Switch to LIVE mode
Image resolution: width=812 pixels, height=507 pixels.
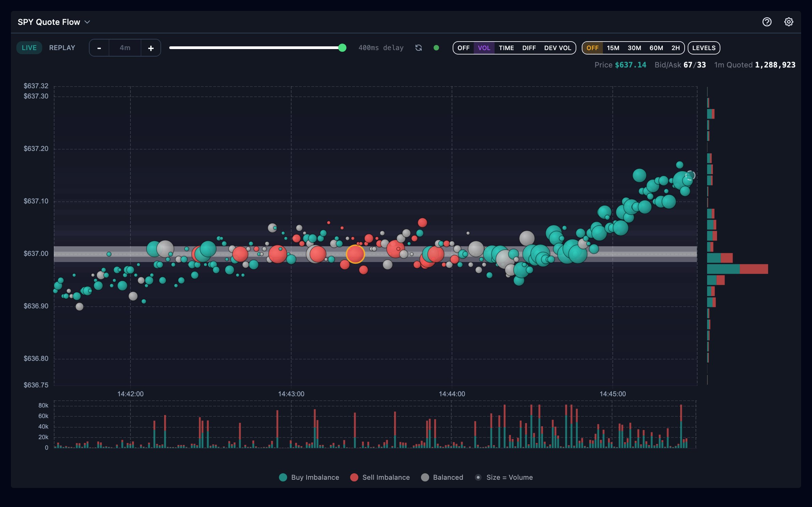pyautogui.click(x=29, y=48)
